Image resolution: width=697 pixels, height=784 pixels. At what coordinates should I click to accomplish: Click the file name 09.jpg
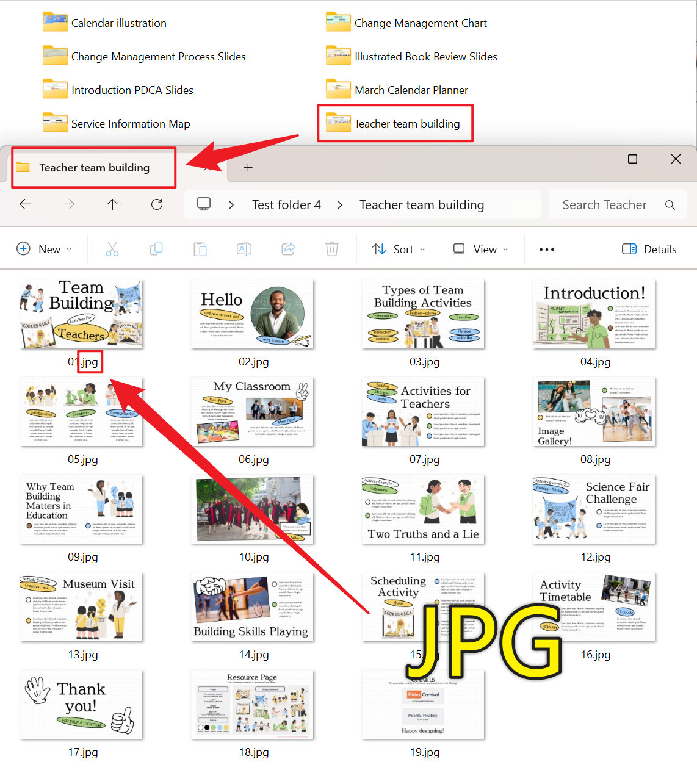[82, 557]
